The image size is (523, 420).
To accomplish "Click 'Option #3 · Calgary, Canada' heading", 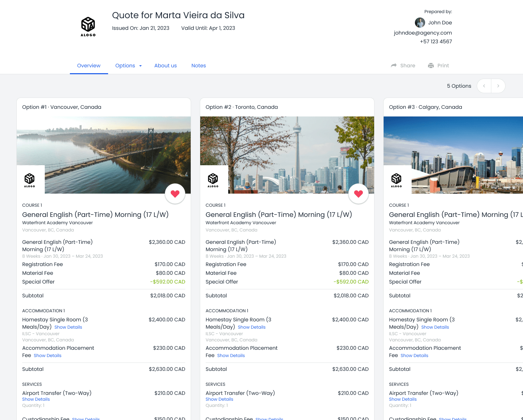I will (425, 107).
